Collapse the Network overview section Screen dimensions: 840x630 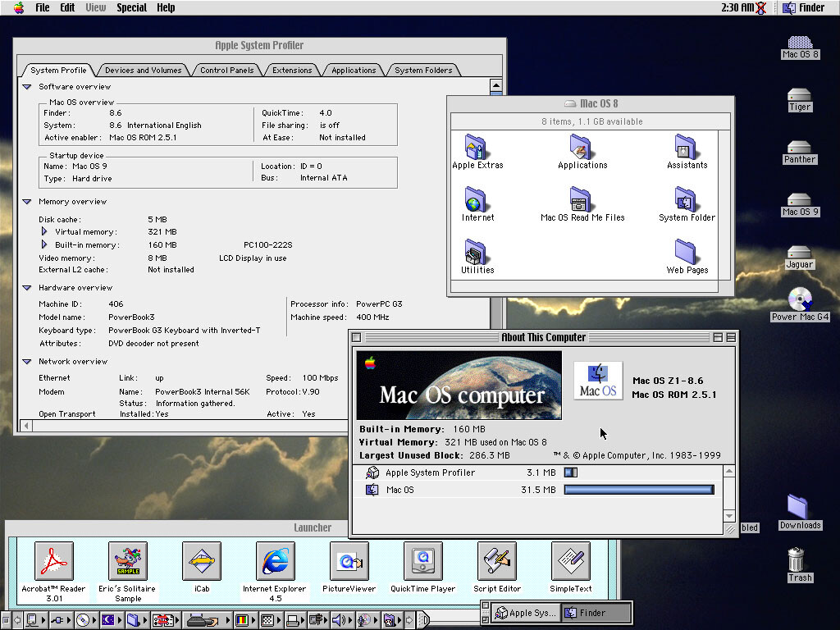(27, 362)
